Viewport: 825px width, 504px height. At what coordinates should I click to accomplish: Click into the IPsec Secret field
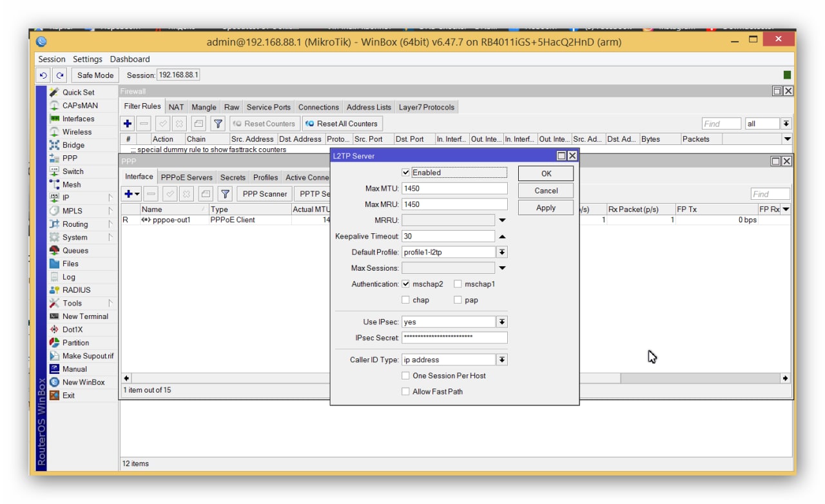(x=454, y=338)
